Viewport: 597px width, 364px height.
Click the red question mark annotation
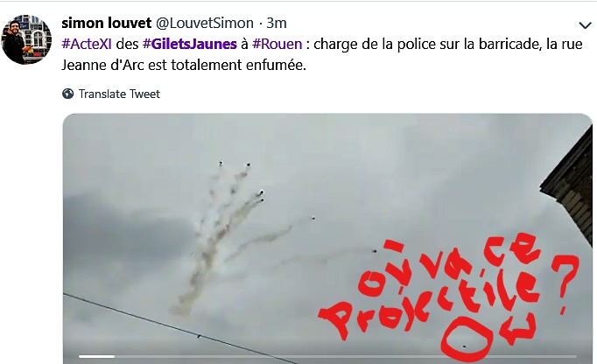click(565, 283)
